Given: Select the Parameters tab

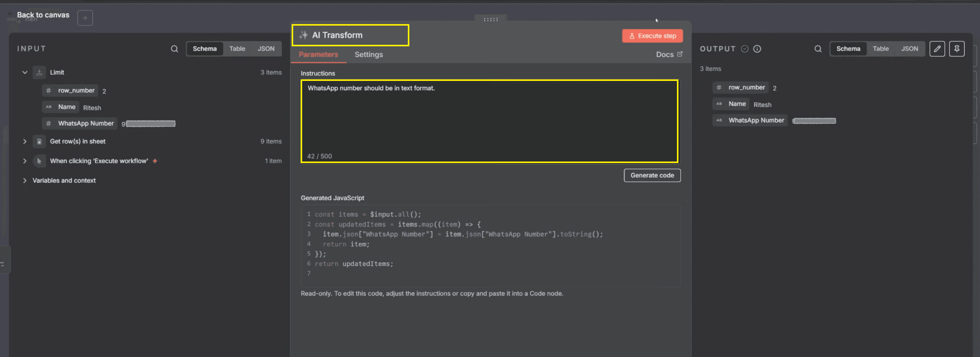Looking at the screenshot, I should 318,54.
